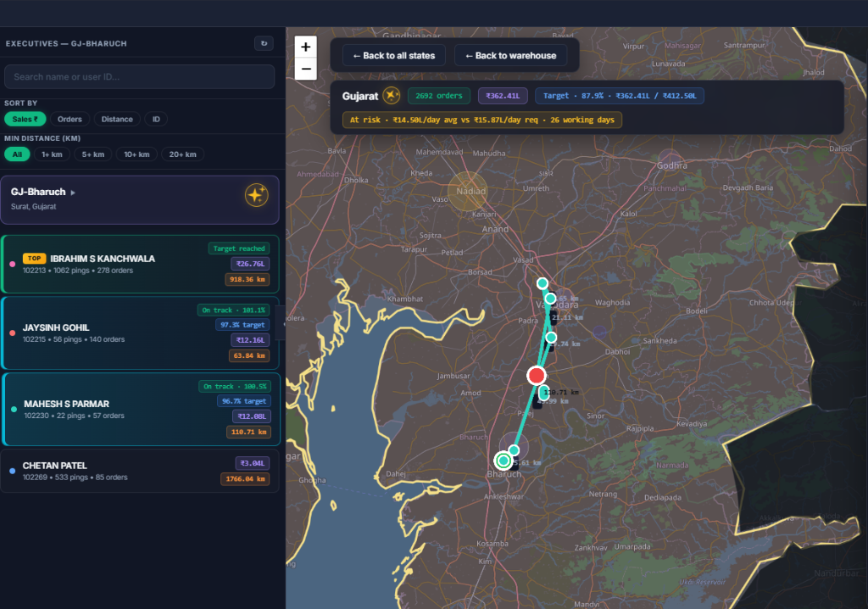
Task: Expand the GJ-Bharuch arrow
Action: pyautogui.click(x=73, y=193)
